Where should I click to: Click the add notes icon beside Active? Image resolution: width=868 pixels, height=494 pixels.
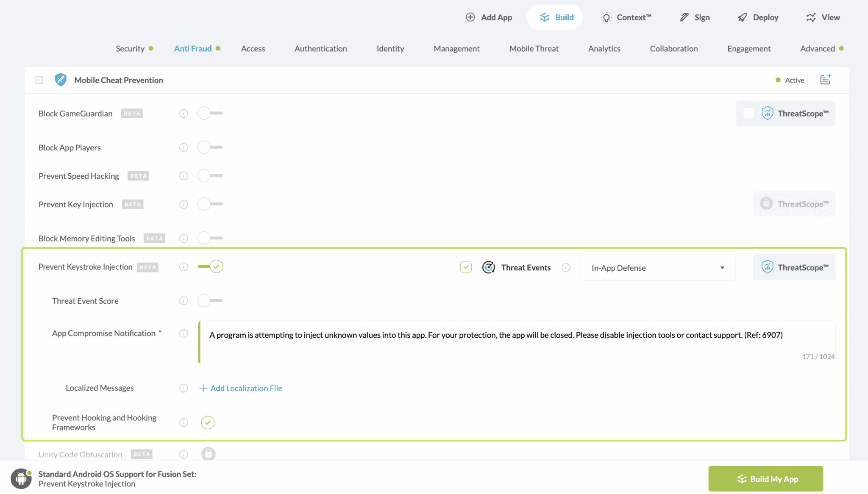(x=825, y=79)
